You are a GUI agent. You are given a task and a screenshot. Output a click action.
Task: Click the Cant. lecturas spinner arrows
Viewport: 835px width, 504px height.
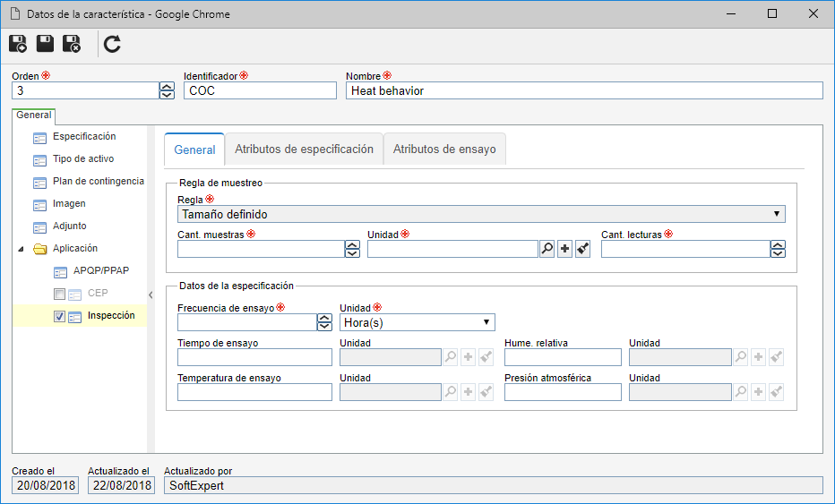[778, 249]
